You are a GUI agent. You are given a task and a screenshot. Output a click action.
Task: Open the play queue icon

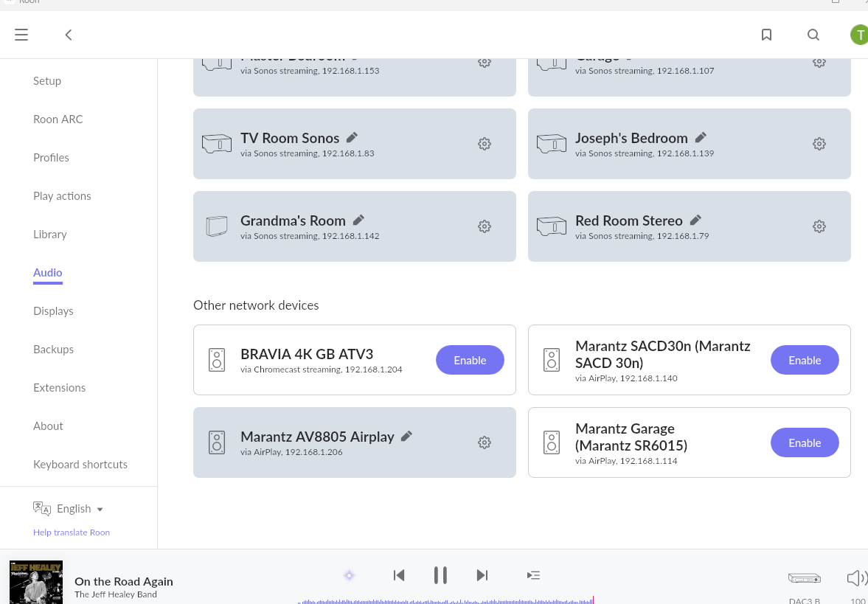tap(533, 576)
